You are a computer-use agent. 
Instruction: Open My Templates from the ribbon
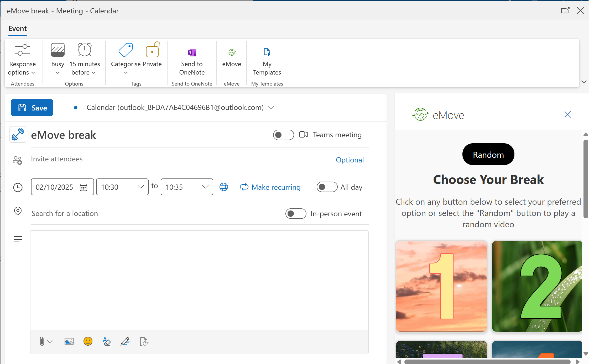(x=267, y=60)
